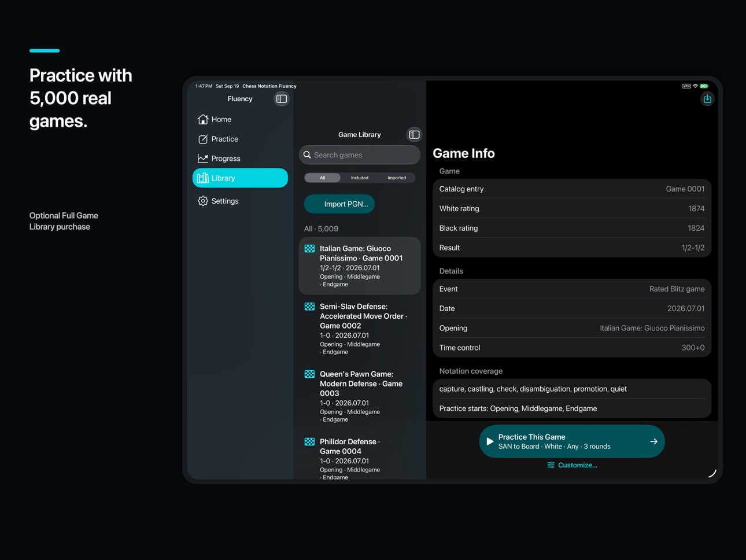
Task: Click the Customize sliders icon
Action: pyautogui.click(x=551, y=465)
